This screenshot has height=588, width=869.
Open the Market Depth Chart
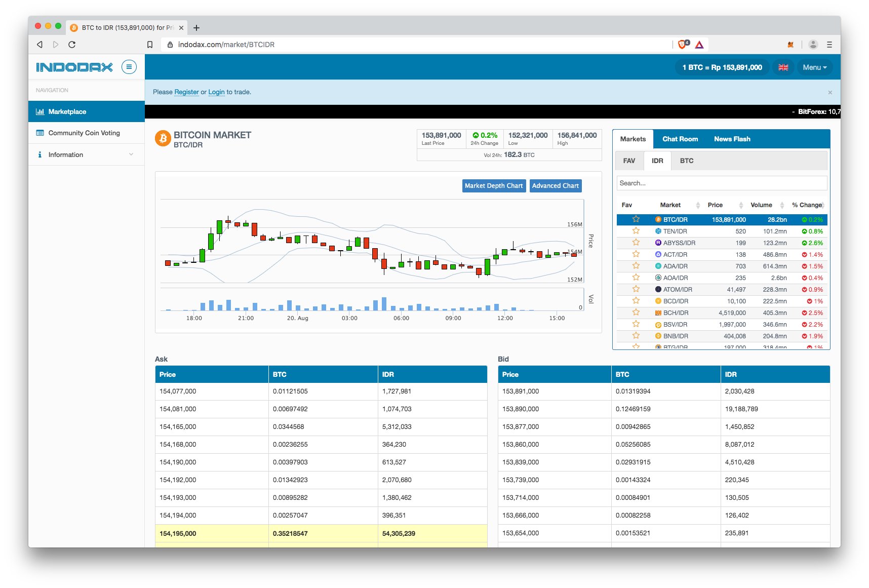point(494,186)
